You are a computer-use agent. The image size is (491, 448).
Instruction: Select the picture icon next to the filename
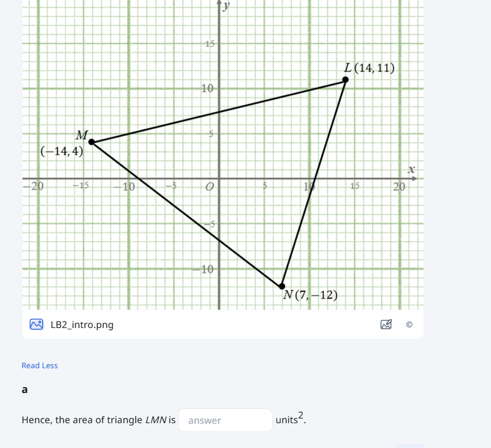[x=36, y=324]
